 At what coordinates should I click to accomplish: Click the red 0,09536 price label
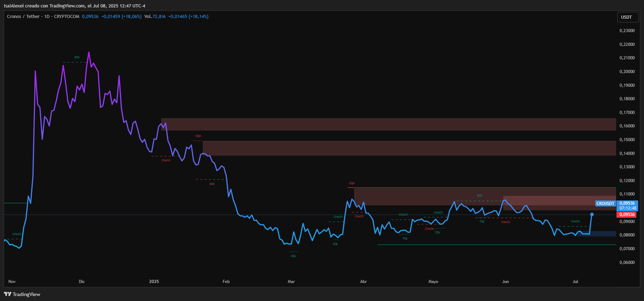627,215
